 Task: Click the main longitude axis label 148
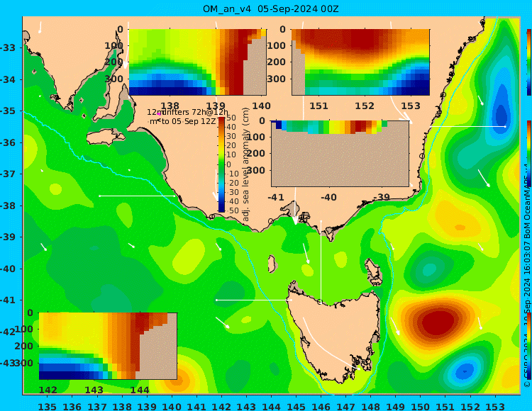pyautogui.click(x=370, y=406)
